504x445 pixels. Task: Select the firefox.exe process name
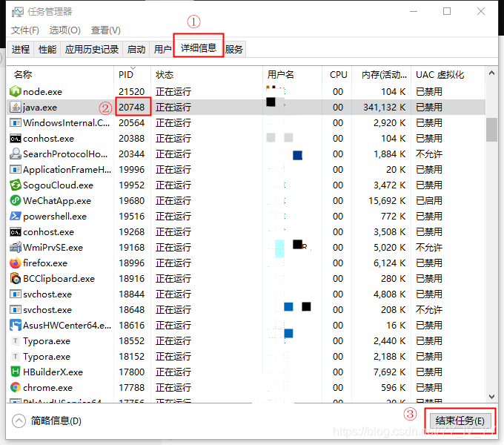pyautogui.click(x=45, y=263)
